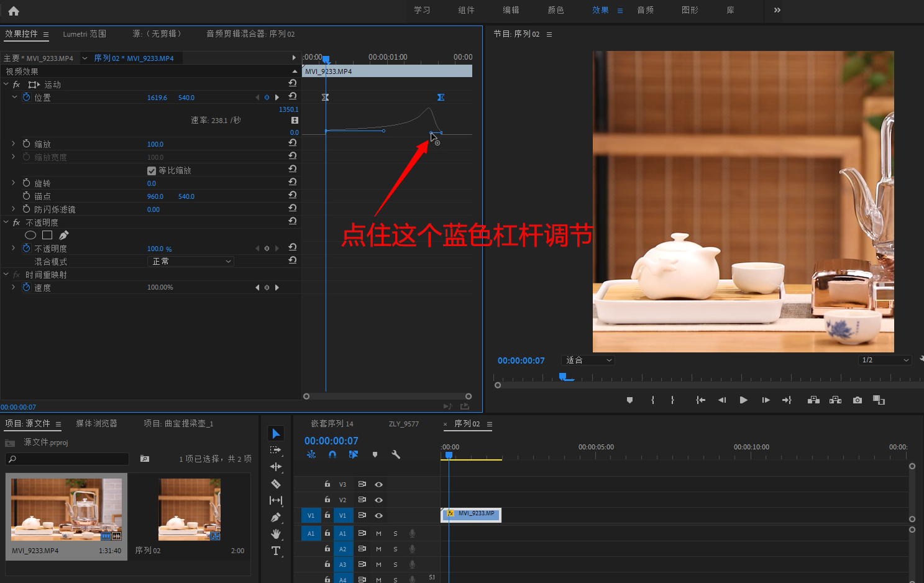This screenshot has width=924, height=583.
Task: Toggle V3 track output eye
Action: (378, 484)
